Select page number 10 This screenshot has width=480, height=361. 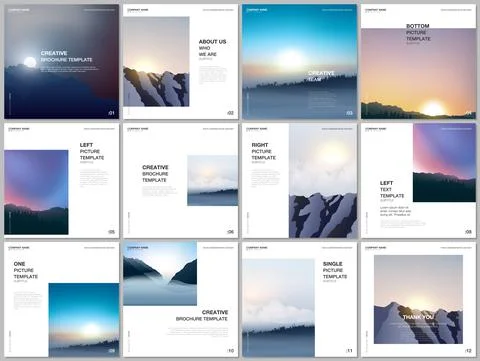click(230, 351)
